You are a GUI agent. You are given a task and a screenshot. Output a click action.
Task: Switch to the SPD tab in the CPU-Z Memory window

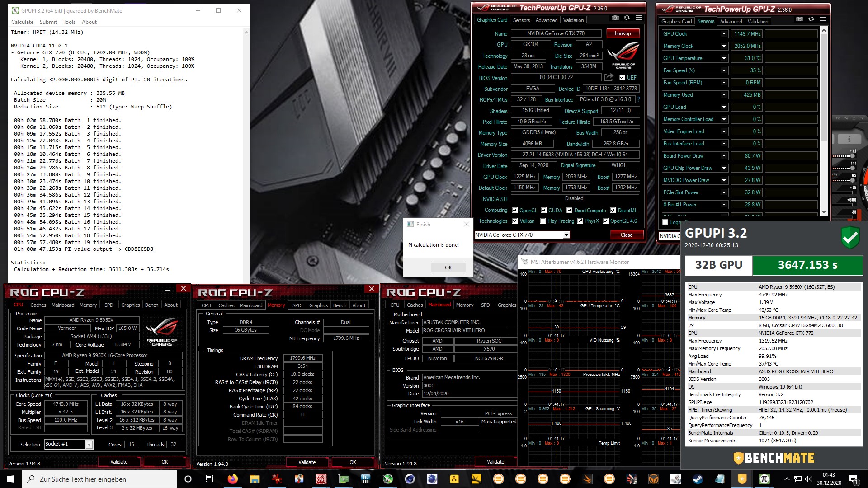[x=297, y=305]
